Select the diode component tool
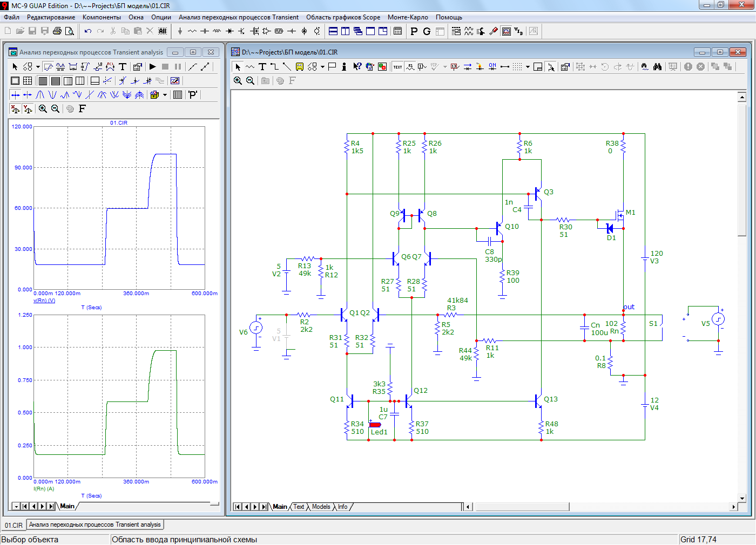 click(x=230, y=31)
